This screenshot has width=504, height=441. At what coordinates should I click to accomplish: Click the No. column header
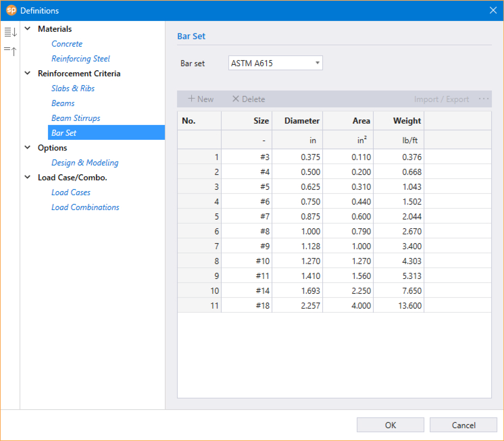[x=199, y=121]
